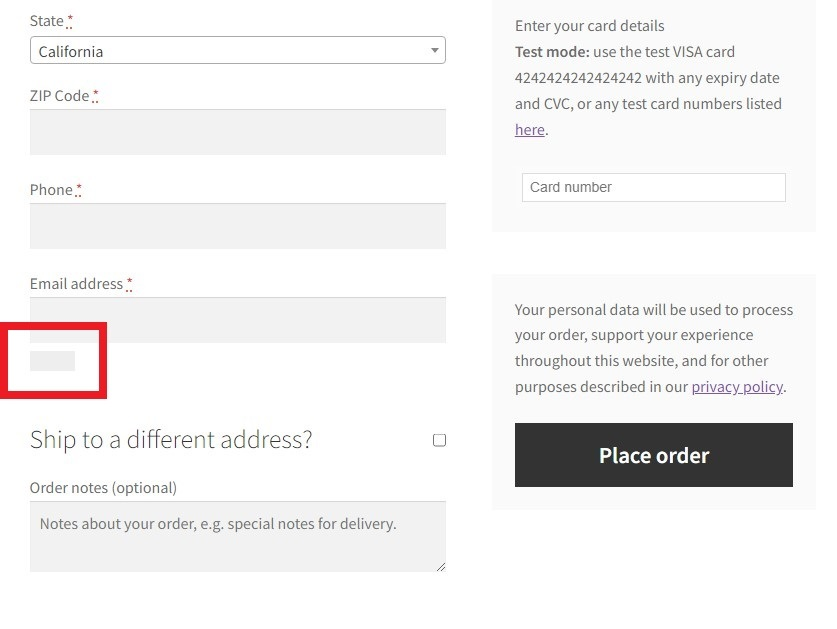
Task: Click the ZIP Code input field
Action: pyautogui.click(x=237, y=131)
